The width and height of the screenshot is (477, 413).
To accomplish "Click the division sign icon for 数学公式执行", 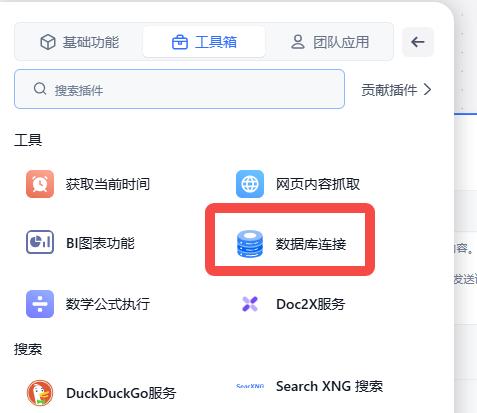I will (x=40, y=304).
